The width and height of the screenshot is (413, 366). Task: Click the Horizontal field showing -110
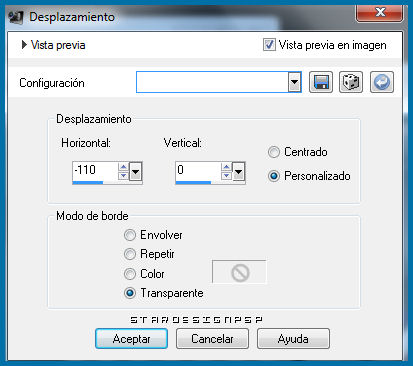pyautogui.click(x=95, y=170)
